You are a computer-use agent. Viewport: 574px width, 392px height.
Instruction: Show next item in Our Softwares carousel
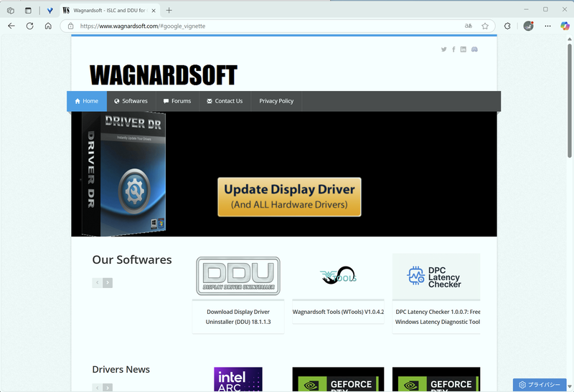108,282
